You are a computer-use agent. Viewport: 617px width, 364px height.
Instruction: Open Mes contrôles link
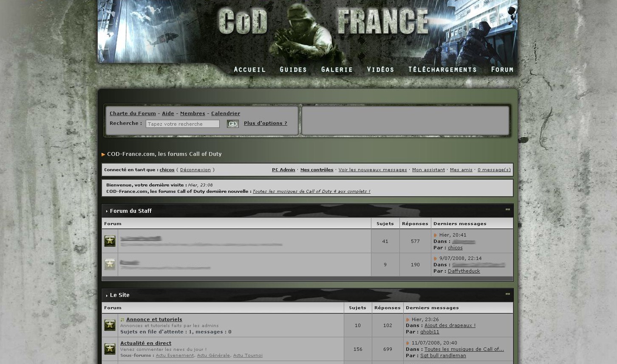pyautogui.click(x=317, y=170)
